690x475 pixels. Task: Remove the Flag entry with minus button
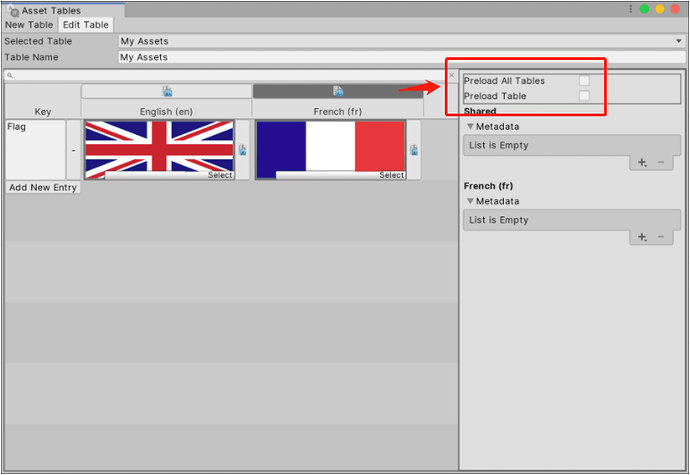click(x=73, y=150)
